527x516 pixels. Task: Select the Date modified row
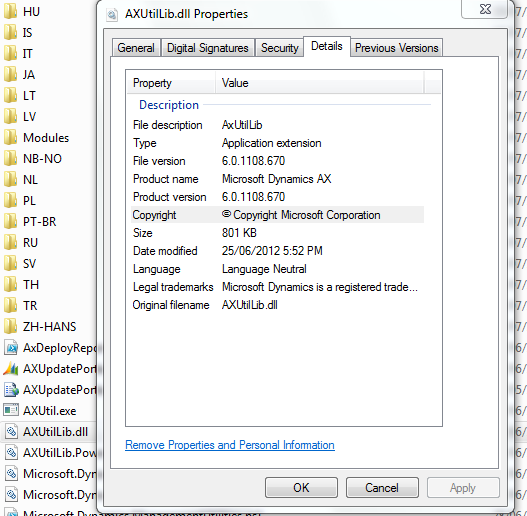tap(277, 251)
